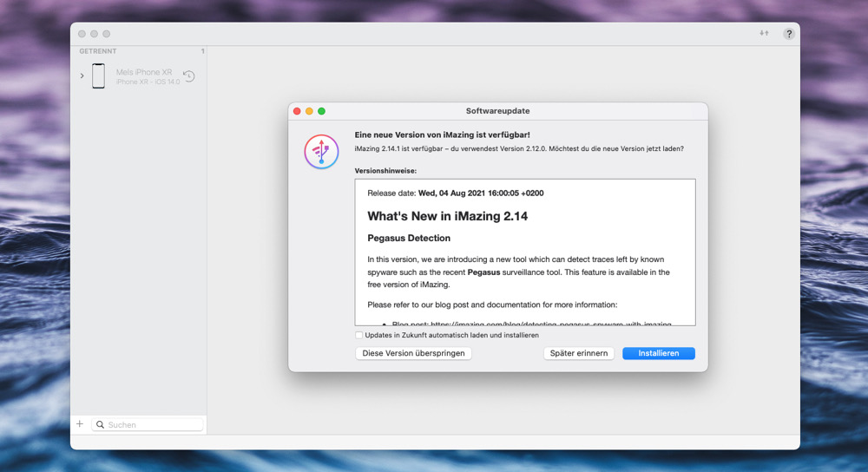The width and height of the screenshot is (868, 472).
Task: Select the iPhone XR device icon
Action: (99, 75)
